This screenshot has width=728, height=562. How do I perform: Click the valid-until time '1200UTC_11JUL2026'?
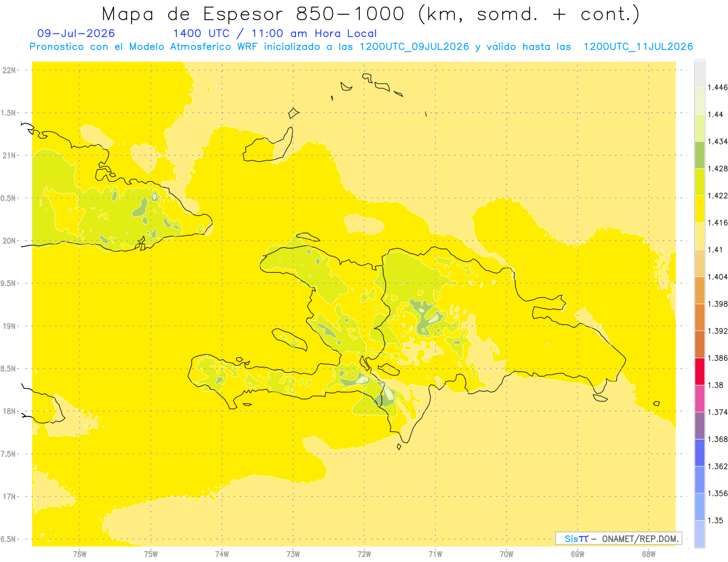coord(638,47)
